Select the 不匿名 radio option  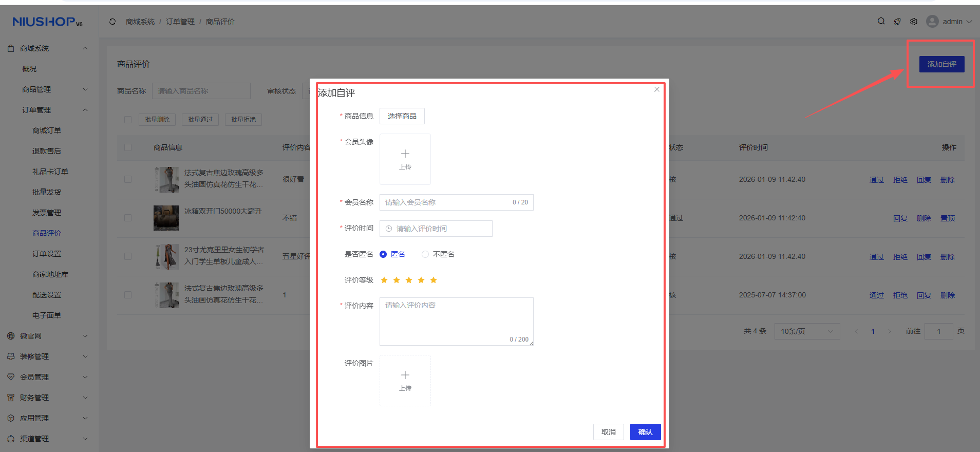[425, 254]
